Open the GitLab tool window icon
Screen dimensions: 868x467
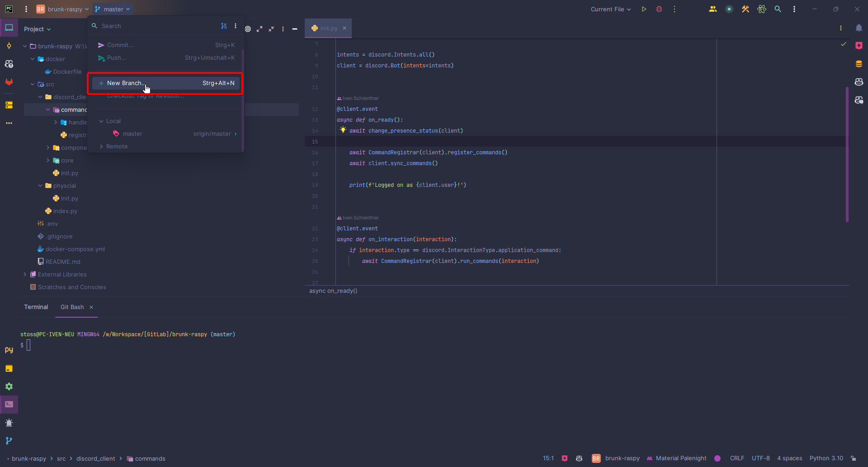coord(9,82)
